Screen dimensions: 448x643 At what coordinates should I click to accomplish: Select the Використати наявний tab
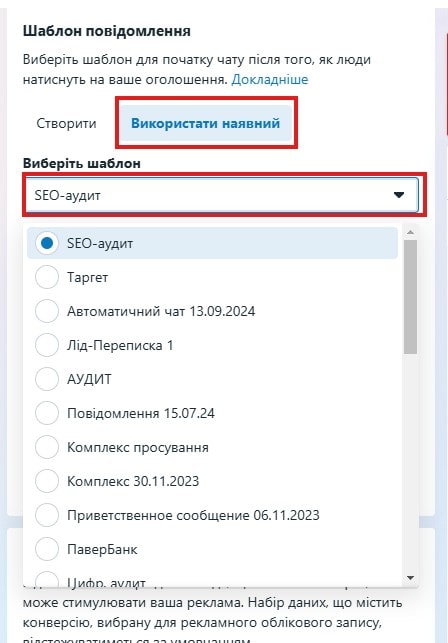tap(206, 123)
